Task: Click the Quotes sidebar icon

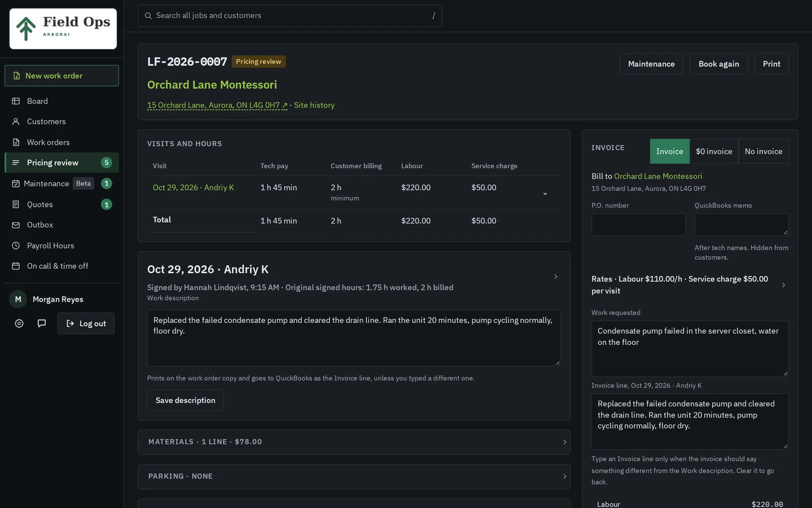Action: tap(16, 204)
